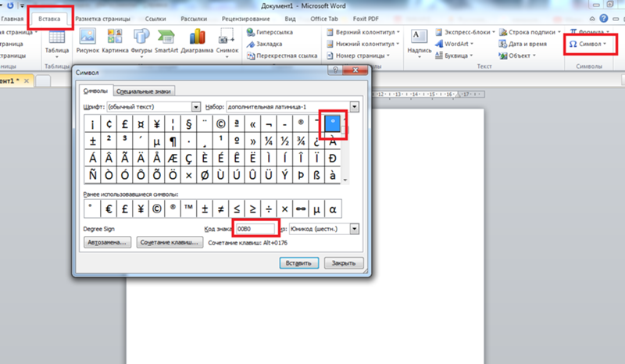Click the Код знака field showing 00B0
Image resolution: width=625 pixels, height=364 pixels.
pyautogui.click(x=255, y=229)
